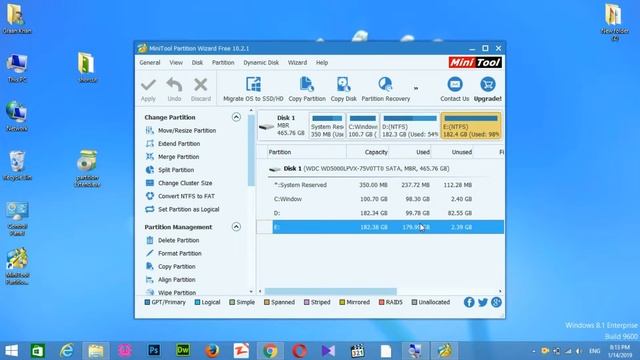The image size is (640, 360).
Task: Collapse the Partition Management section
Action: click(x=236, y=227)
